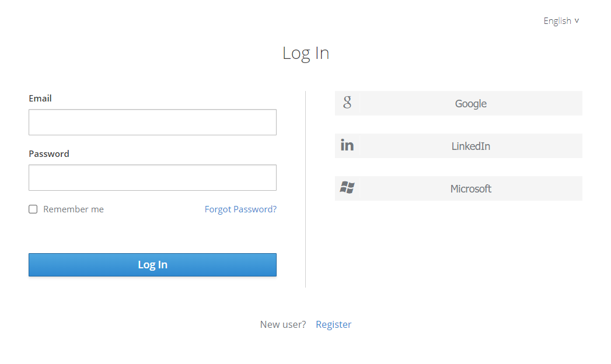Click the Google "g" logo icon
Screen dimensions: 611x364
(347, 103)
